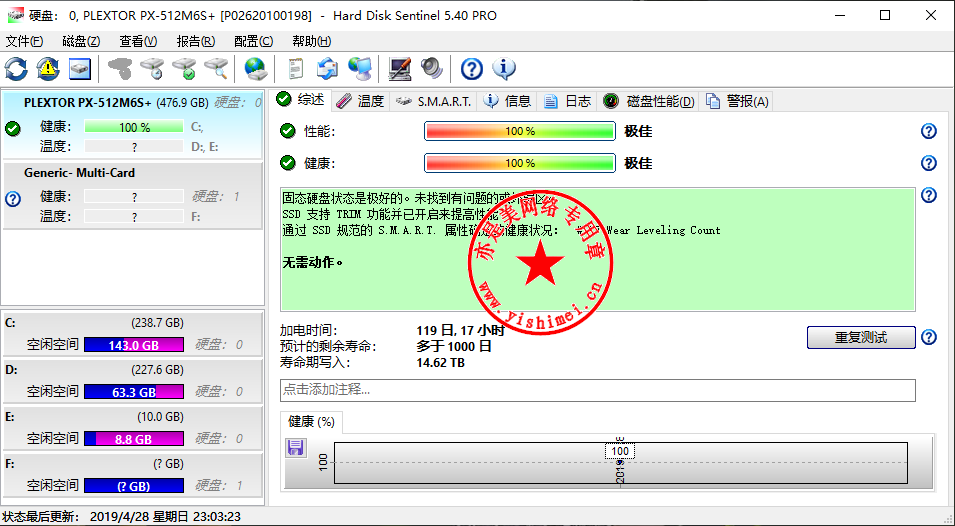This screenshot has width=955, height=526.
Task: Click the 100 data point on health chart
Action: (x=620, y=451)
